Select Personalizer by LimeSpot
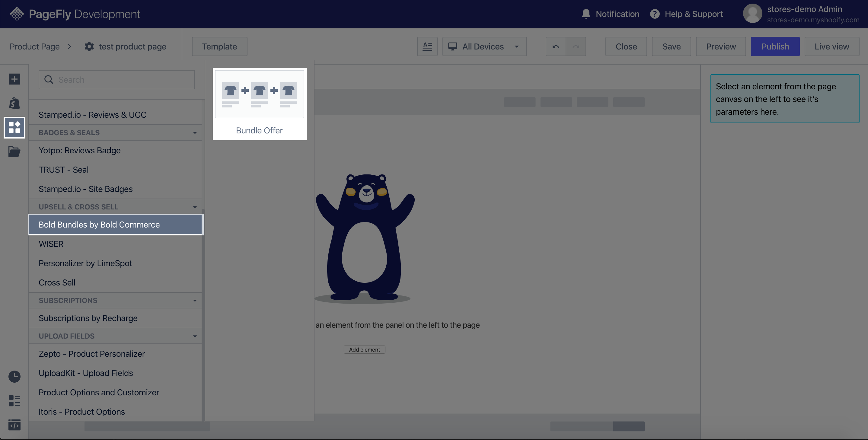Image resolution: width=868 pixels, height=440 pixels. (x=116, y=263)
